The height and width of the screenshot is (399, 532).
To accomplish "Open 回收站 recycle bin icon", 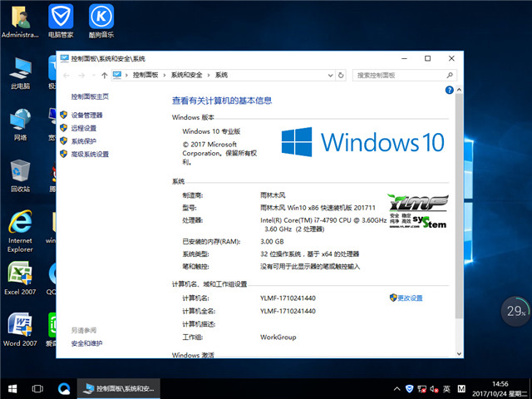I will pos(20,175).
